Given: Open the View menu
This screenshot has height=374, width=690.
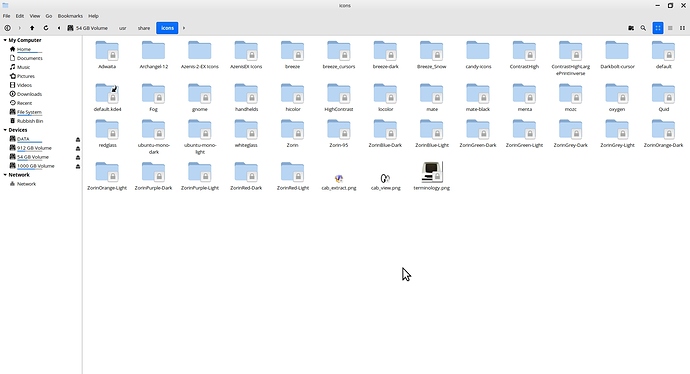Looking at the screenshot, I should coord(35,16).
